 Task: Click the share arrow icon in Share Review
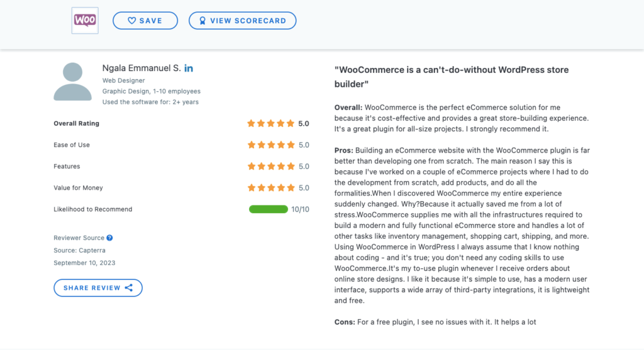coord(128,288)
